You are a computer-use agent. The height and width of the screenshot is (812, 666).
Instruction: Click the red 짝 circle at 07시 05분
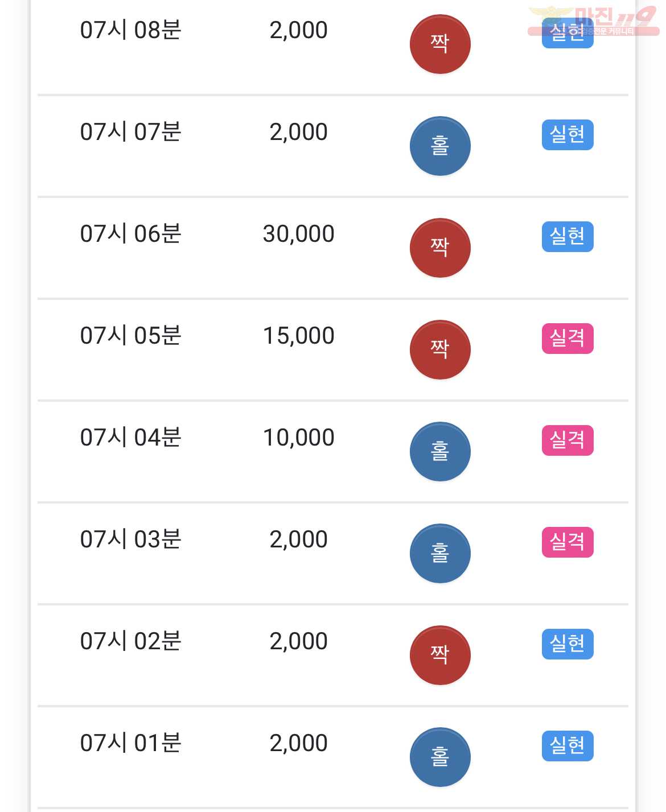click(x=440, y=350)
